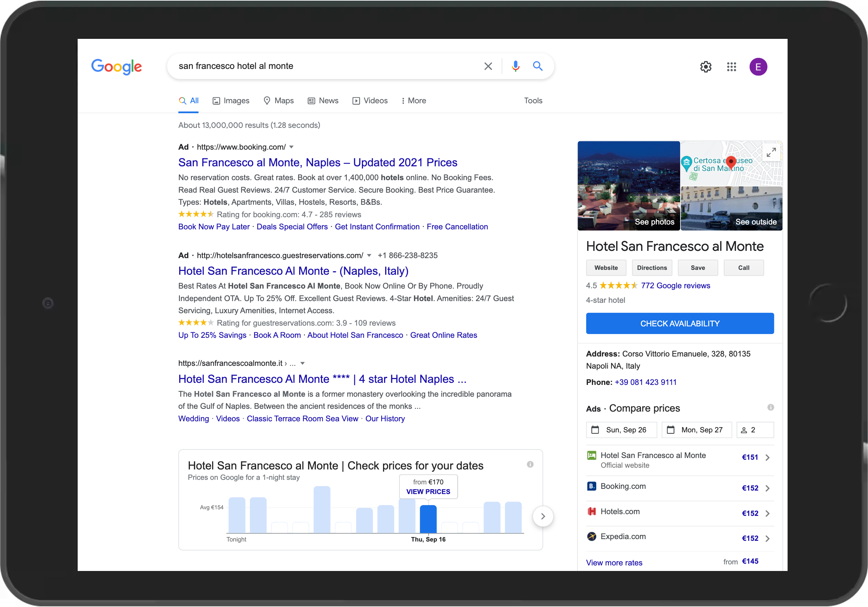Switch to the News tab

click(x=323, y=100)
